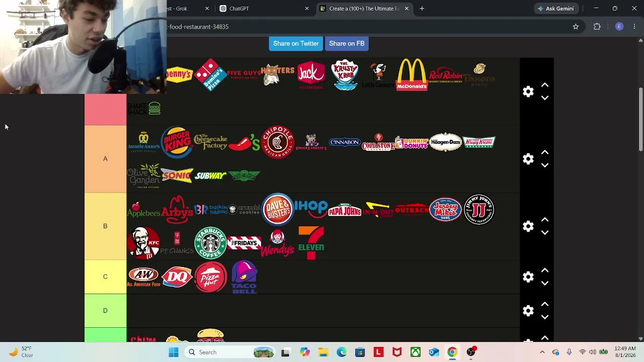
Task: Open the Chrome three-dot menu
Action: pos(634,27)
